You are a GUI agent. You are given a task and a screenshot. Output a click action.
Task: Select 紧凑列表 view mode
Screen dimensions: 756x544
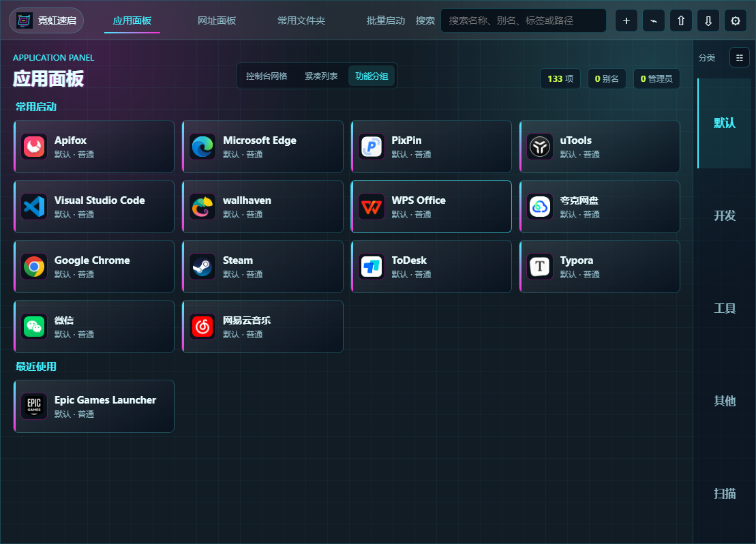pos(321,76)
